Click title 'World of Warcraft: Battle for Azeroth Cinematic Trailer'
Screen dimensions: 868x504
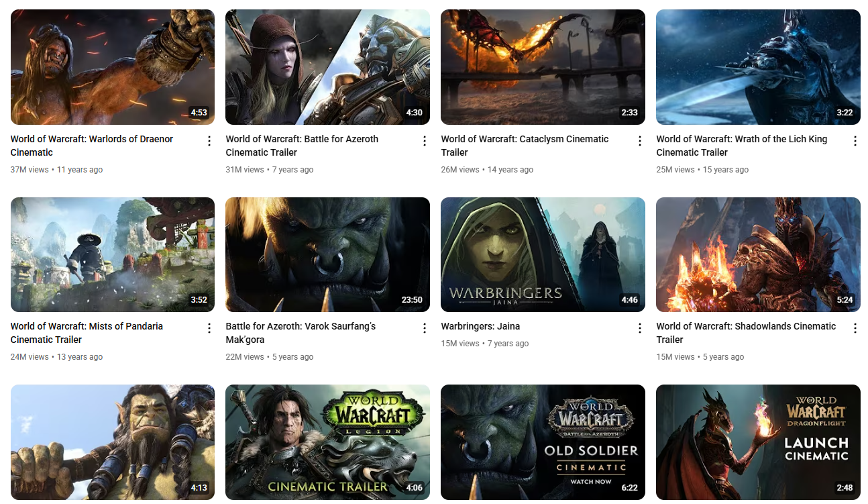tap(302, 146)
